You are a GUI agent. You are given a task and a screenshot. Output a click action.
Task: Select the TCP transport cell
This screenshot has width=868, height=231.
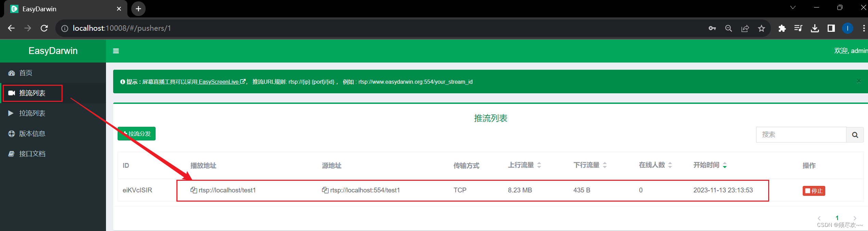[460, 190]
